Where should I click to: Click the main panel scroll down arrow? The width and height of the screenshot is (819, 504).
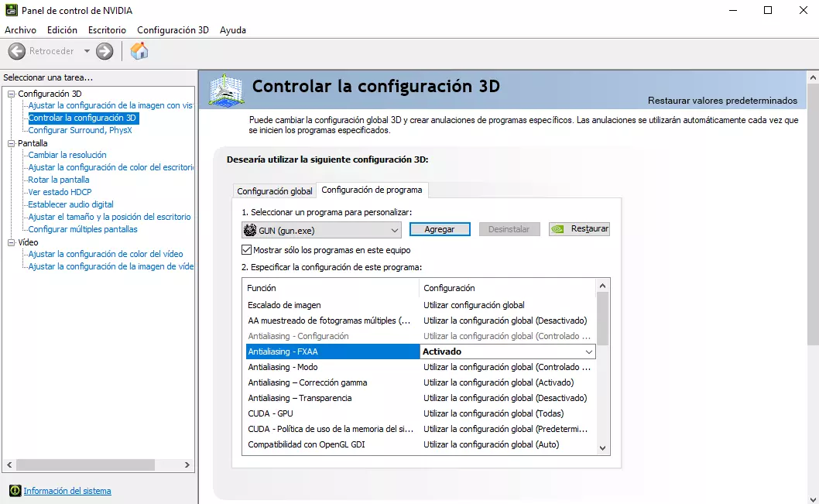(x=813, y=499)
